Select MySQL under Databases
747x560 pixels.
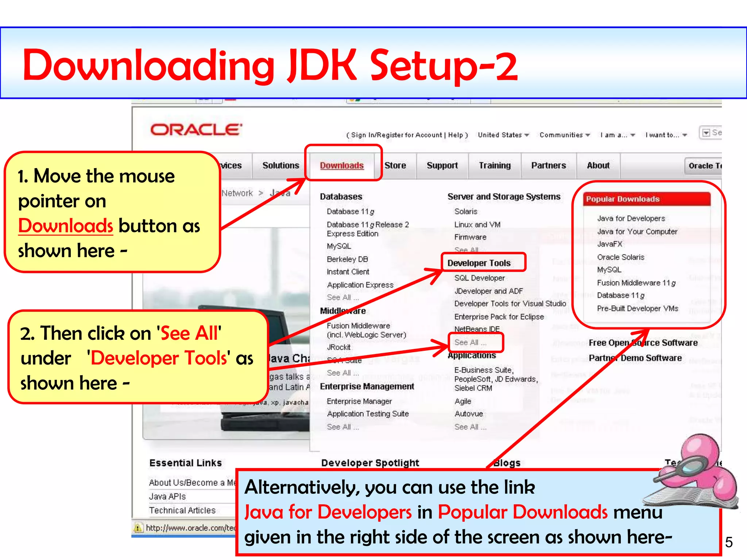338,246
